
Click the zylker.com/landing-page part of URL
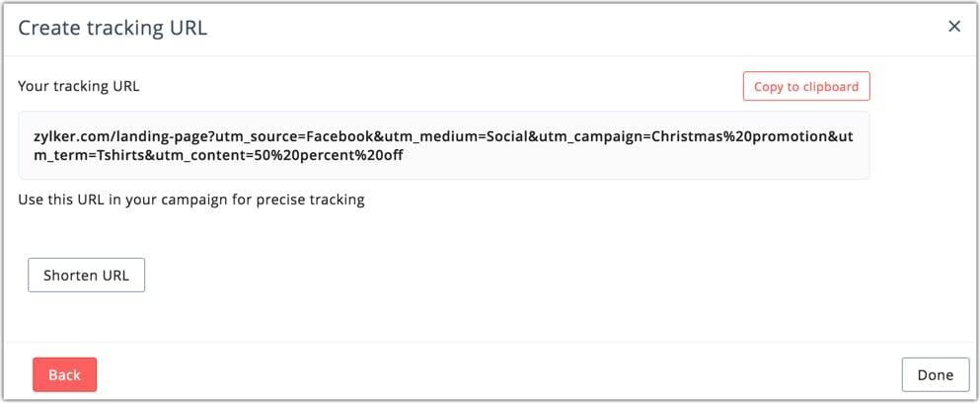coord(118,137)
